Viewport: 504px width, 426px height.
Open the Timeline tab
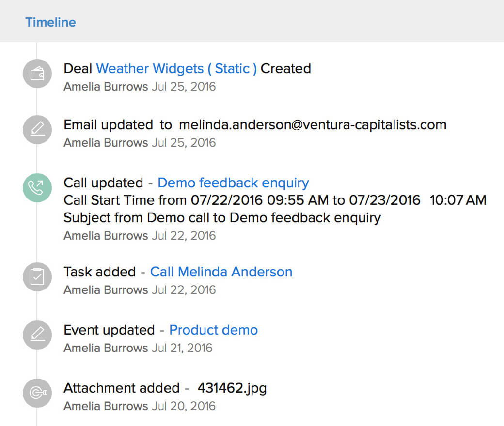(51, 22)
